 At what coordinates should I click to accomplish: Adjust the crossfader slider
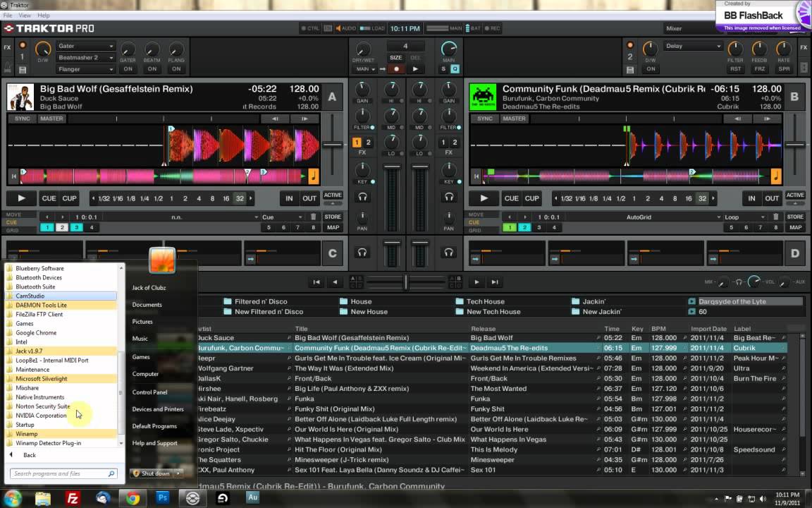pos(405,282)
